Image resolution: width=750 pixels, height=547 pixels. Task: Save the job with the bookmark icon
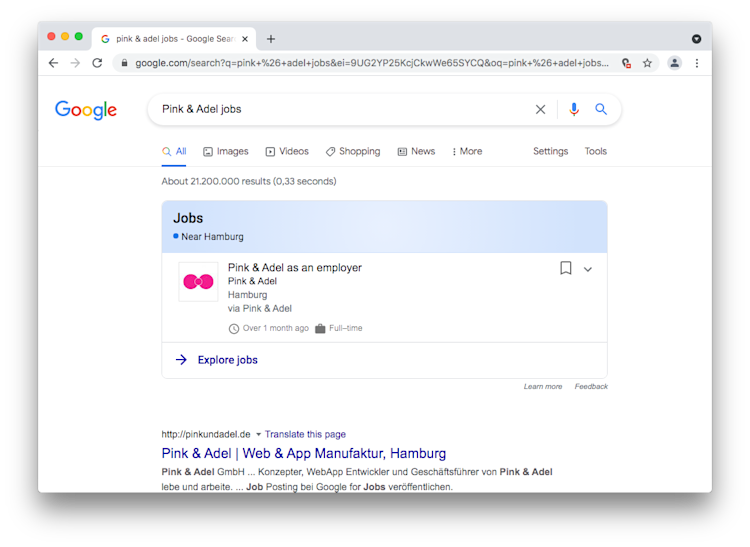[566, 268]
